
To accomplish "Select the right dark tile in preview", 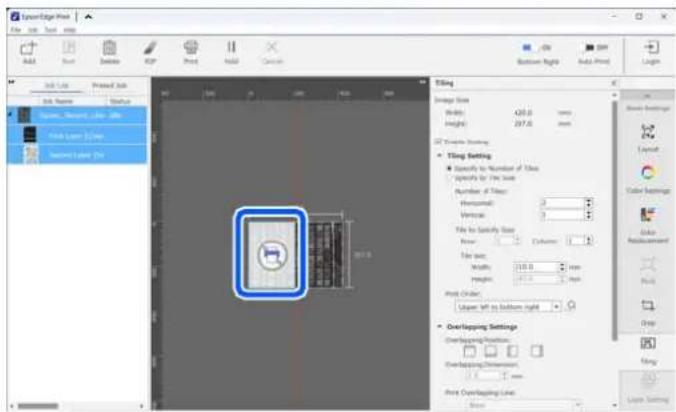I will point(326,254).
